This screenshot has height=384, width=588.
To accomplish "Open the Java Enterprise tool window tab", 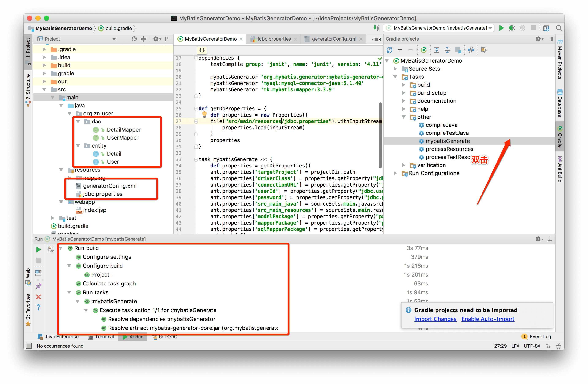I will coord(58,337).
